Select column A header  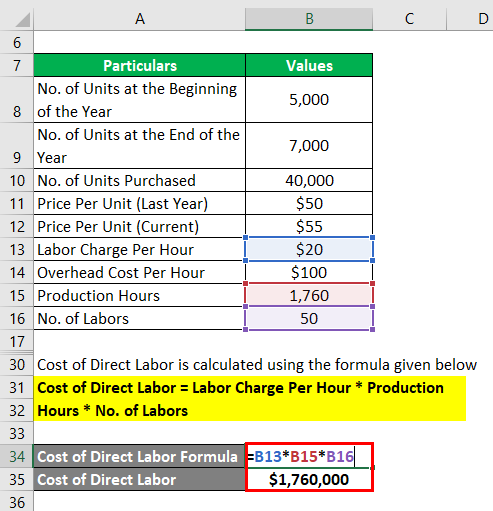(140, 19)
